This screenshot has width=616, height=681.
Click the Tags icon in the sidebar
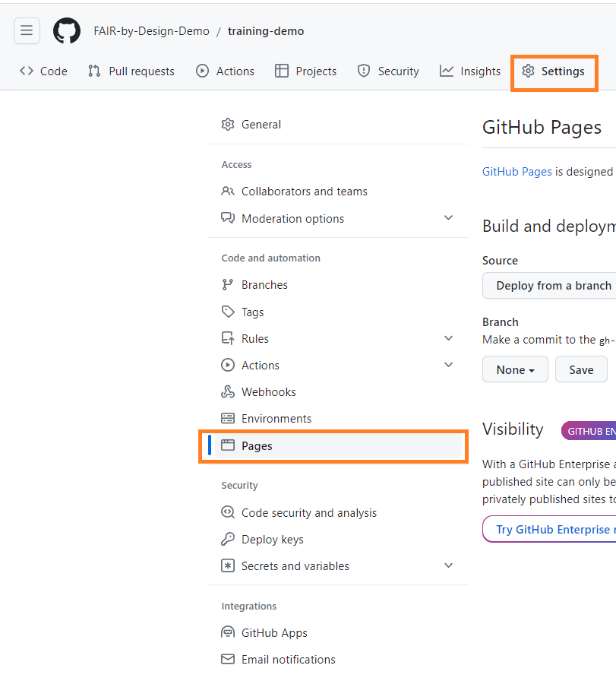tap(227, 311)
